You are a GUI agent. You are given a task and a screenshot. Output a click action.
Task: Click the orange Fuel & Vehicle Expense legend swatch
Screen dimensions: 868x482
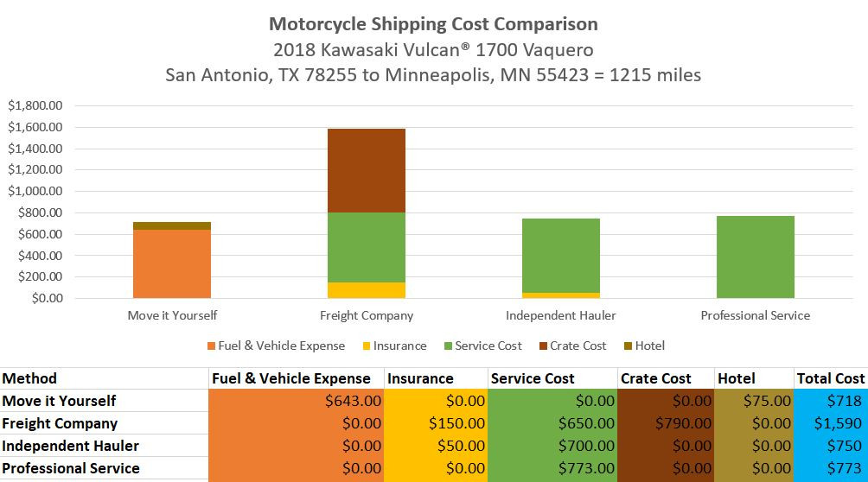coord(211,346)
